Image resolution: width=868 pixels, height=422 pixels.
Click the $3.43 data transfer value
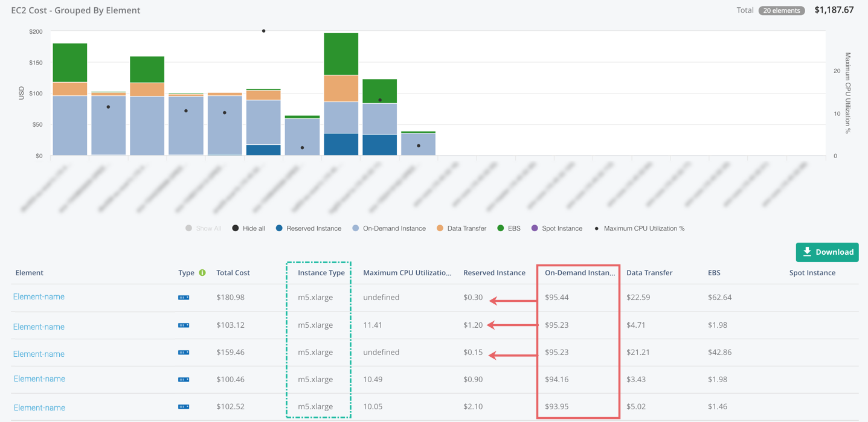[x=636, y=379]
